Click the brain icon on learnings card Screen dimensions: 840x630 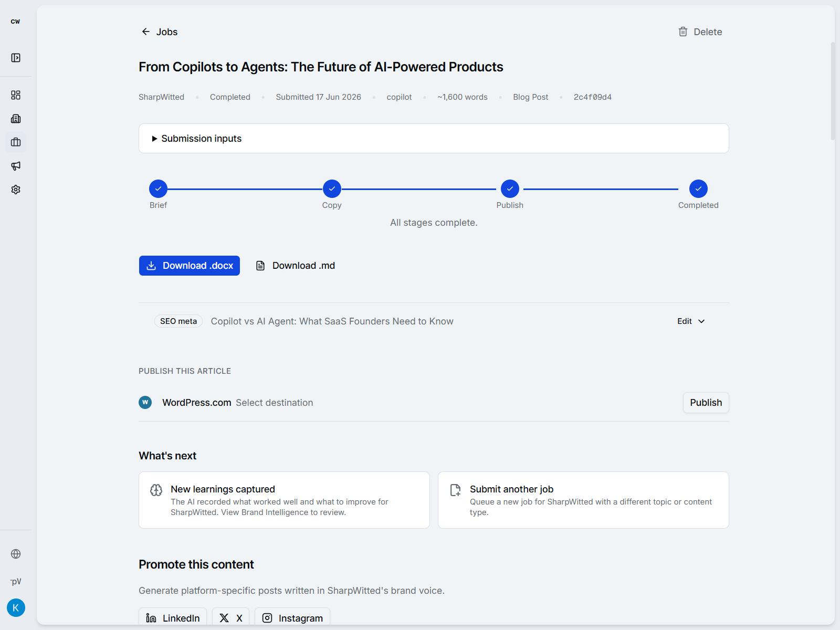[x=156, y=490]
